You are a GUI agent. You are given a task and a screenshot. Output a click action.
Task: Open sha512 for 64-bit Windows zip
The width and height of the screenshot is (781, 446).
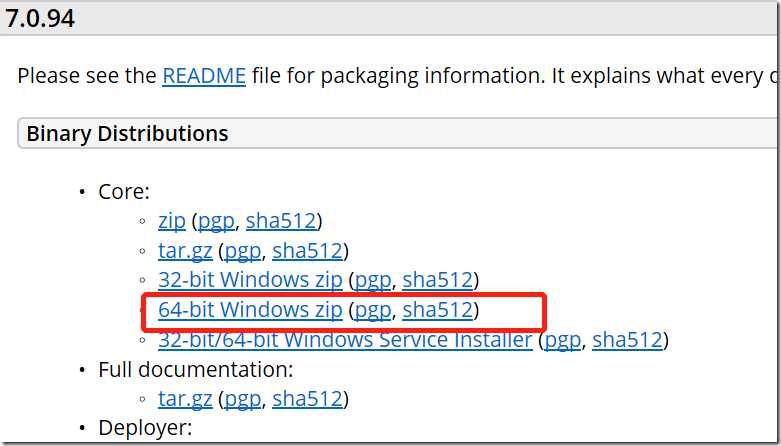pyautogui.click(x=438, y=310)
